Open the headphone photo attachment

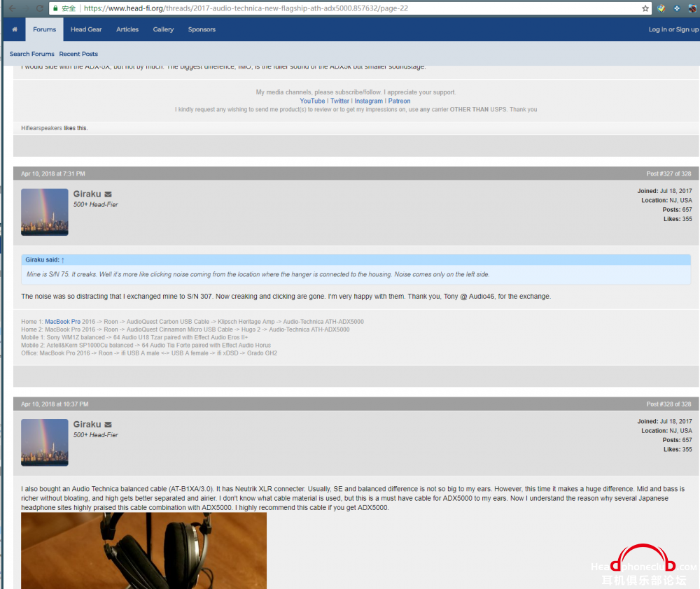143,551
